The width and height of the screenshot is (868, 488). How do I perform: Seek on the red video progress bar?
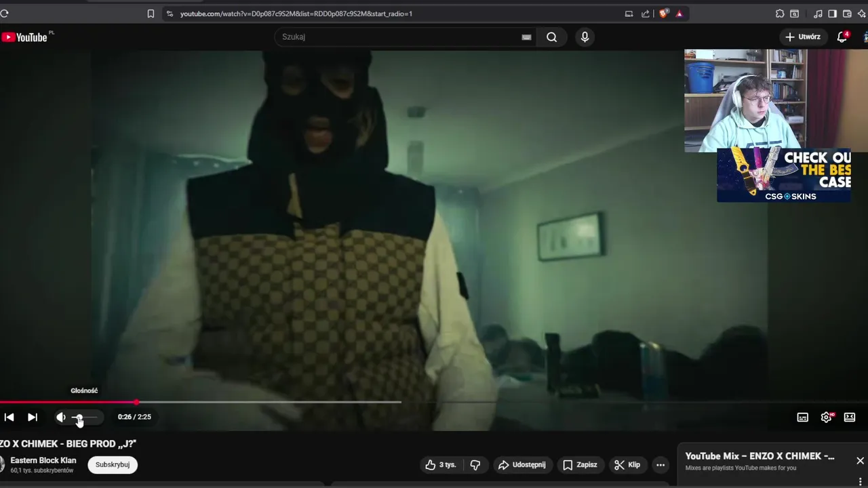(x=68, y=402)
